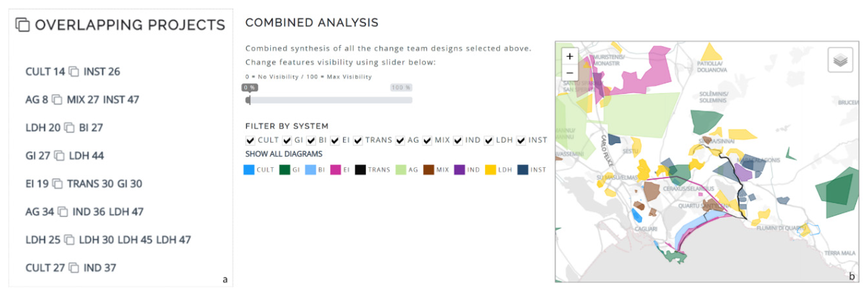Click the magenta EI legend swatch
868x295 pixels.
pyautogui.click(x=335, y=170)
